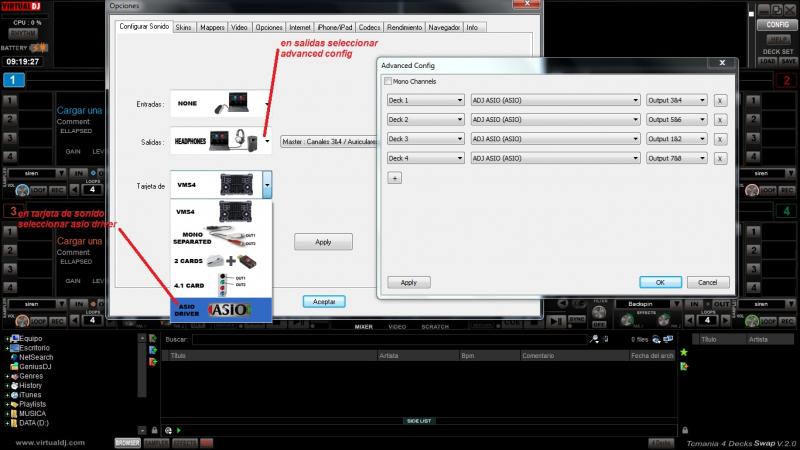This screenshot has width=800, height=450.
Task: Click sampler volume knob on bottom right deck
Action: pos(752,321)
